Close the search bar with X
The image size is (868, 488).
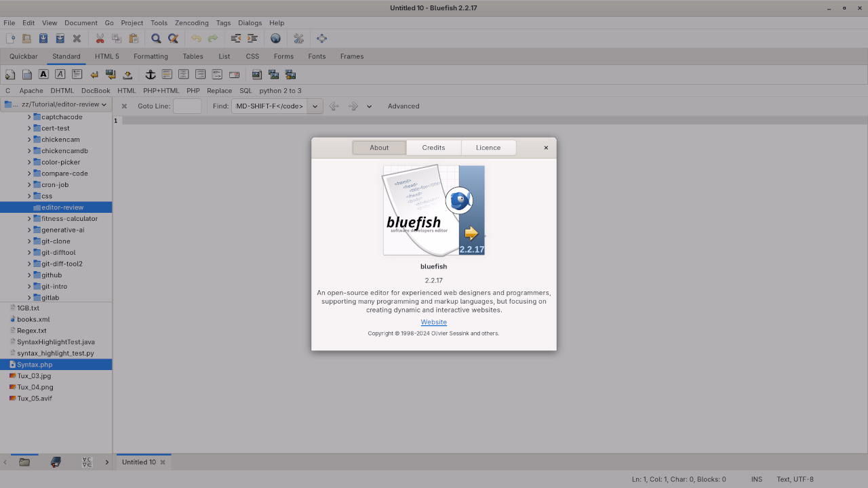click(x=124, y=106)
